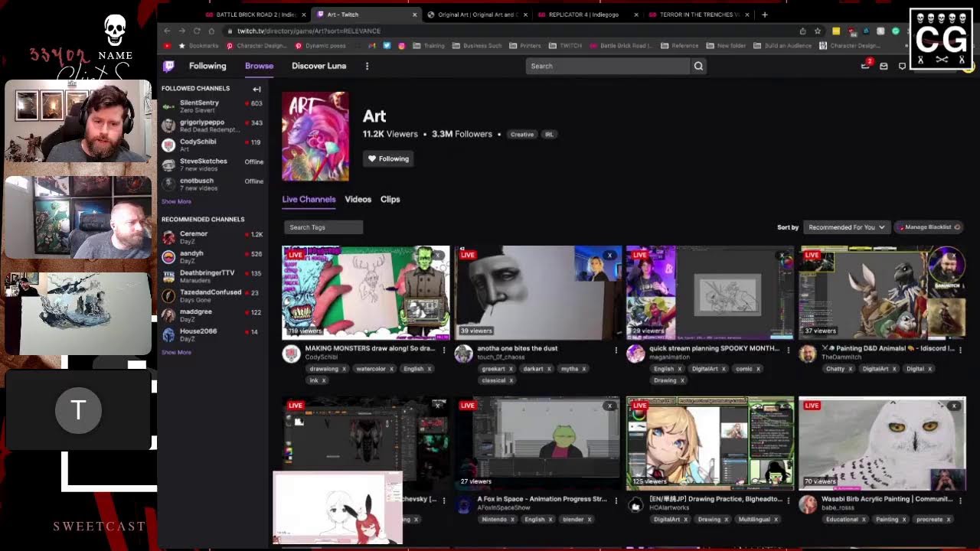The image size is (980, 551).
Task: Bookmark page with the star icon
Action: click(x=818, y=31)
